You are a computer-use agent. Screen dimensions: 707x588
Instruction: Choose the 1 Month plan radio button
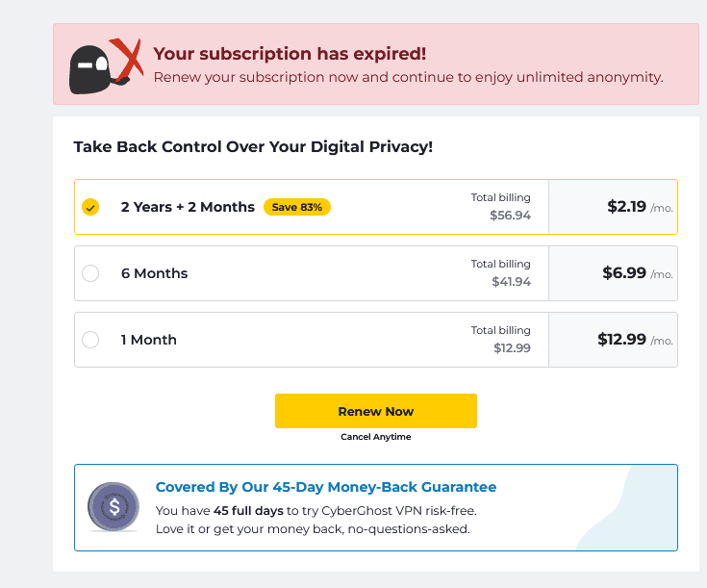(x=90, y=340)
